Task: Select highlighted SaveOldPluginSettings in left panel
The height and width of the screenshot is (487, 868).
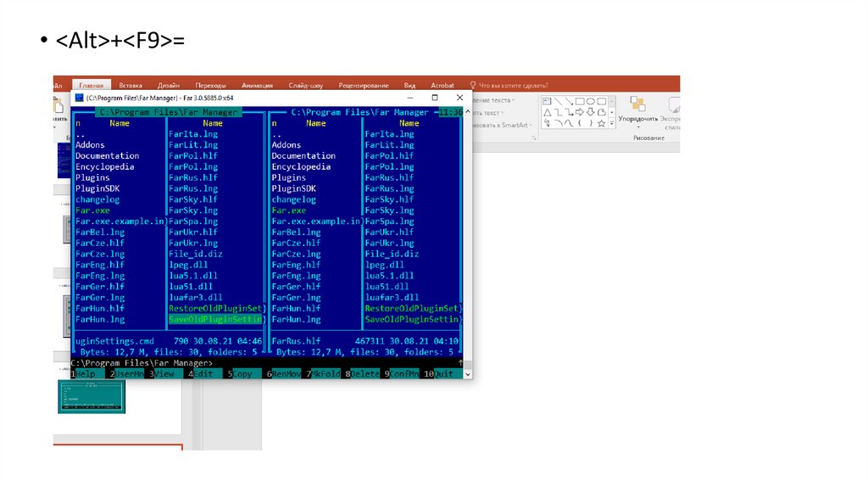Action: [x=216, y=319]
